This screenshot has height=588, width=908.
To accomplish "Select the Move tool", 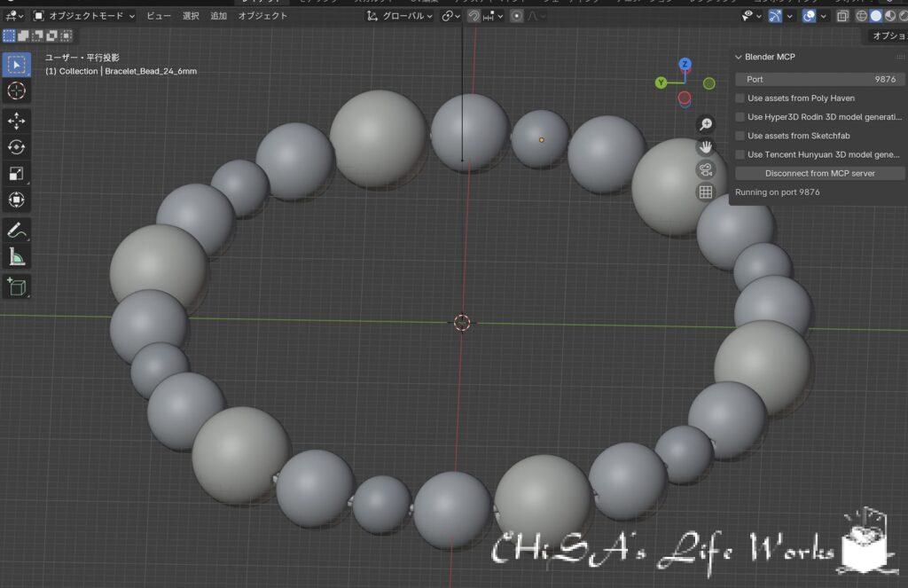I will (16, 121).
